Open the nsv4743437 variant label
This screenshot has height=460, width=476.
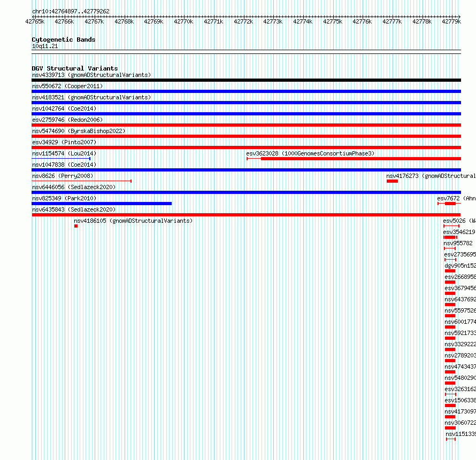pyautogui.click(x=460, y=367)
